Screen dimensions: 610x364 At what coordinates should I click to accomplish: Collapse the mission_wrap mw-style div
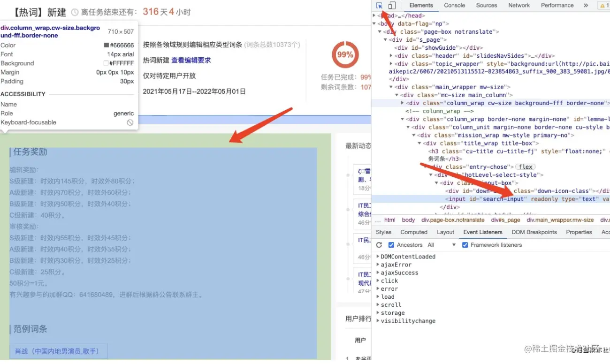click(x=413, y=136)
